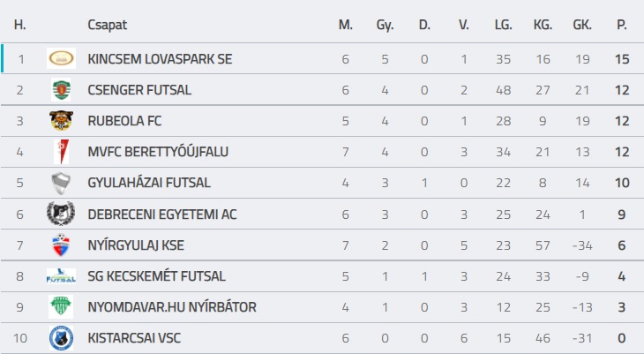
Task: Click the Kistarcsai VSC team logo
Action: [61, 338]
